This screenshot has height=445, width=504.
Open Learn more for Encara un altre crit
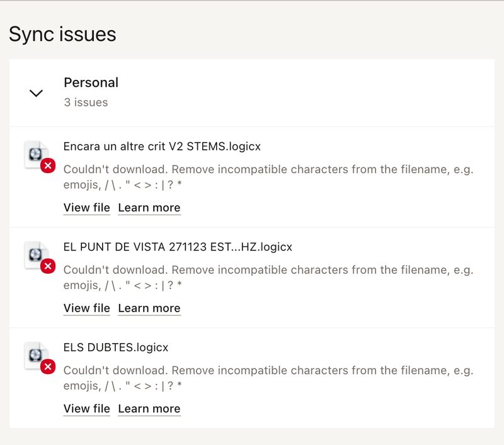[x=149, y=208]
